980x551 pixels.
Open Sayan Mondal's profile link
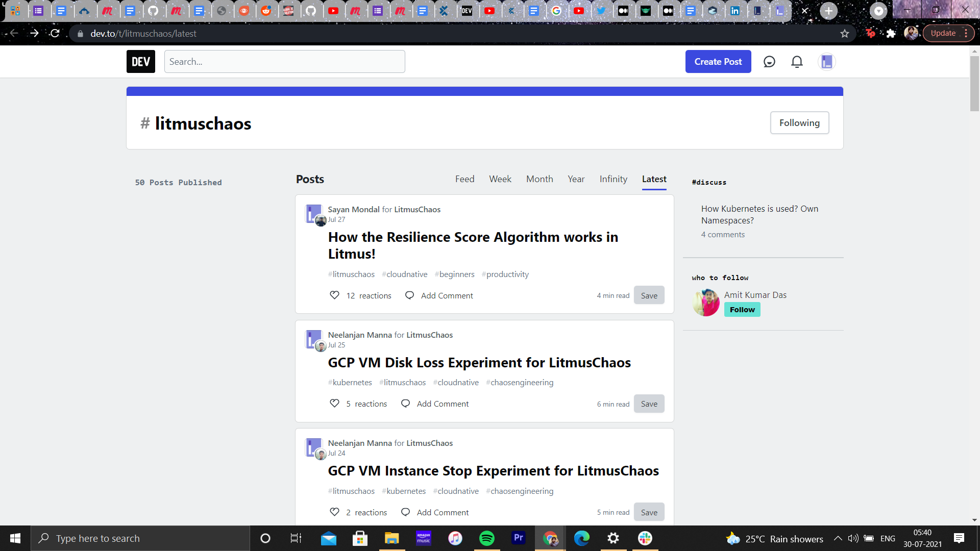coord(354,209)
